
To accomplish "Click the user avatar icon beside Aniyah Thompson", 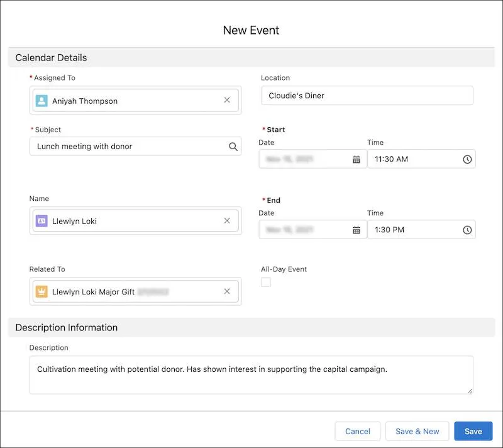I will (41, 101).
